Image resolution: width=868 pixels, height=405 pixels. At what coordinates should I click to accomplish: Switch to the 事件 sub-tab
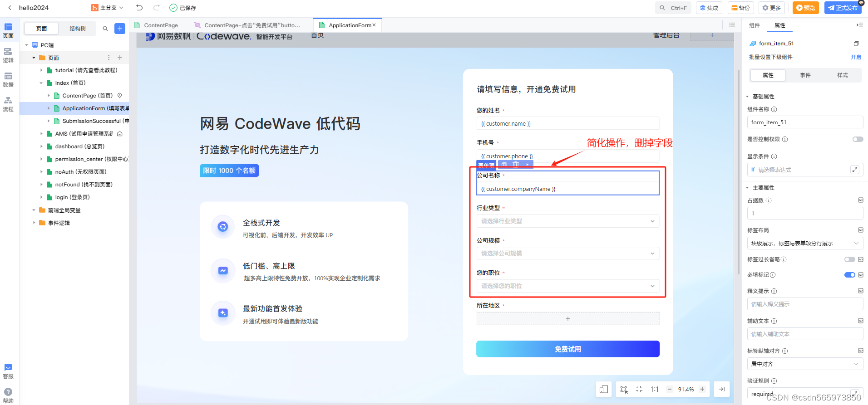(x=805, y=75)
